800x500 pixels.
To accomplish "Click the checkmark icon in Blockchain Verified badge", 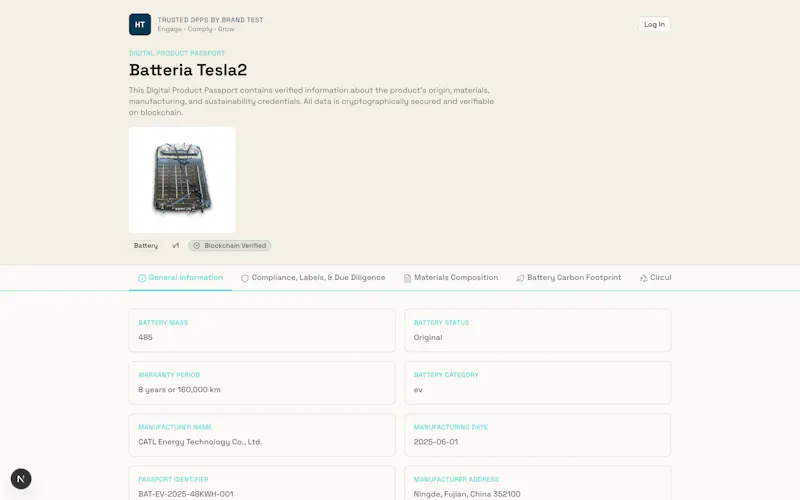I will pos(196,245).
